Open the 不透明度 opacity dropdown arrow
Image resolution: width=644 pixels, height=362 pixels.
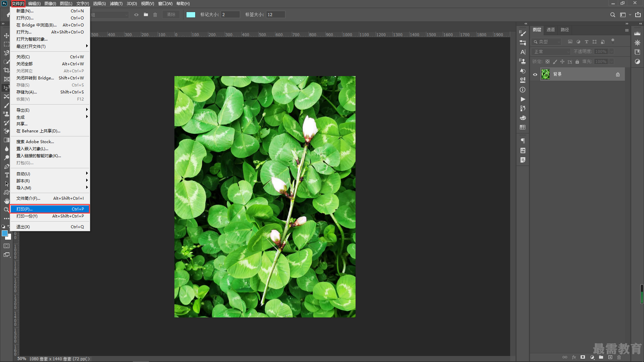611,52
